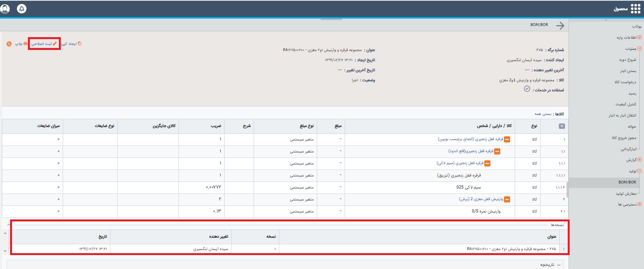The height and width of the screenshot is (269, 644).
Task: Collapse row الصاق برچسب بوبین minus icon
Action: pyautogui.click(x=507, y=139)
